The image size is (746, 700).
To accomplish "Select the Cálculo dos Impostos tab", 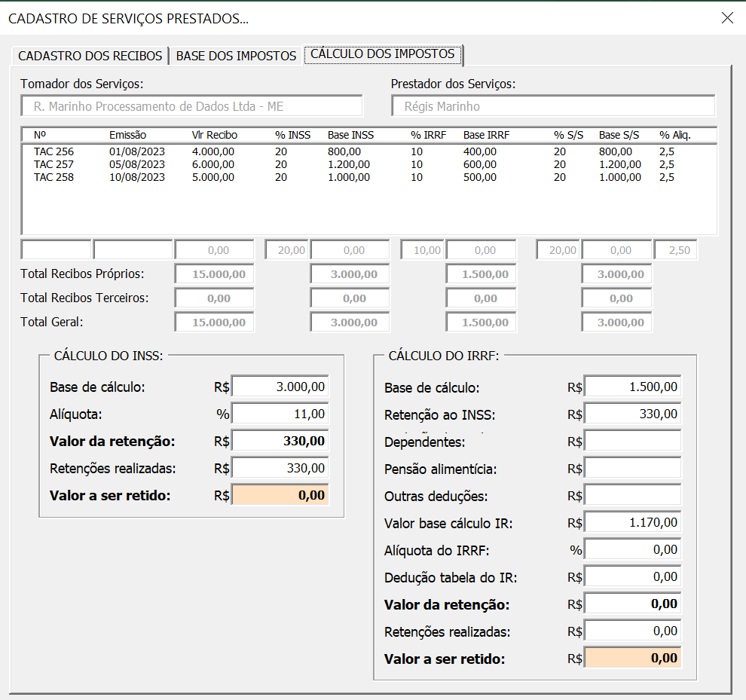I will [x=383, y=54].
